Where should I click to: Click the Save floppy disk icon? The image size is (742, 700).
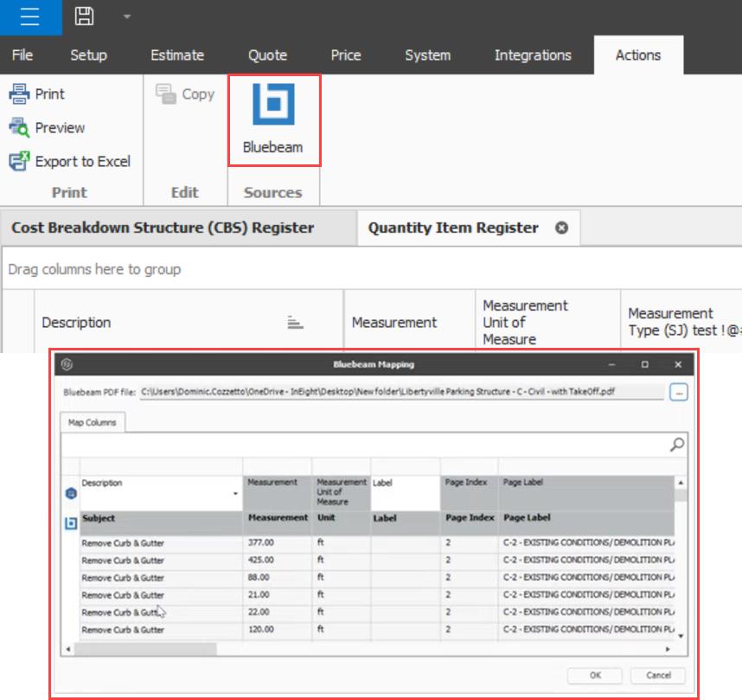pyautogui.click(x=84, y=16)
